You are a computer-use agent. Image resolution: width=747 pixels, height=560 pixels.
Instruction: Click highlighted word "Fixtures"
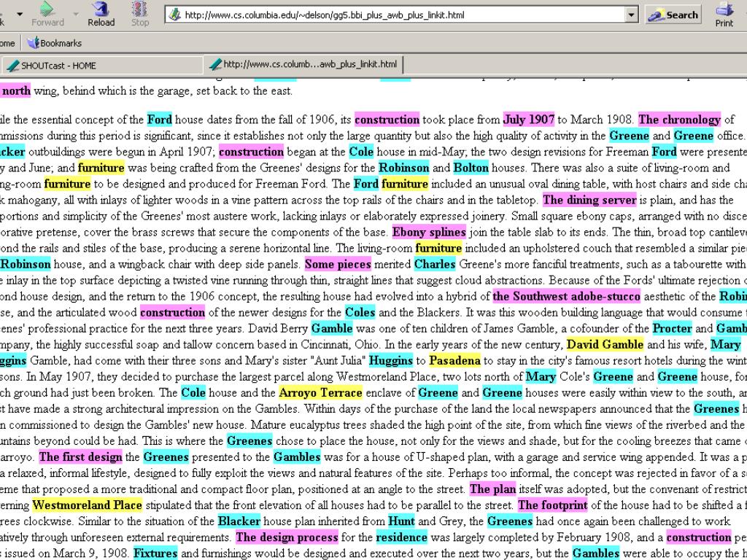[x=155, y=553]
